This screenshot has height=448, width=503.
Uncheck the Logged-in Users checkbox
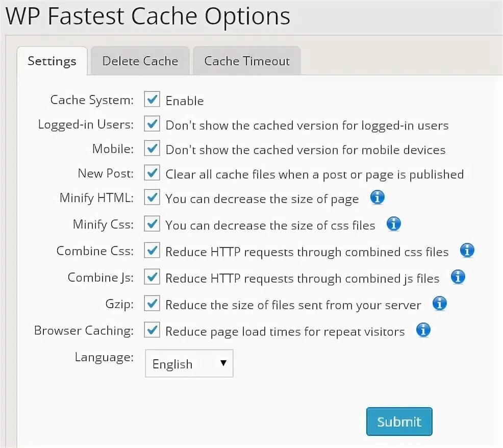[152, 124]
